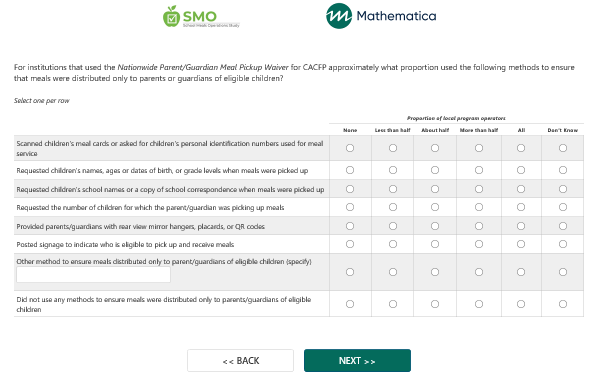Click the NEXT button to continue
The height and width of the screenshot is (383, 605).
pos(357,361)
